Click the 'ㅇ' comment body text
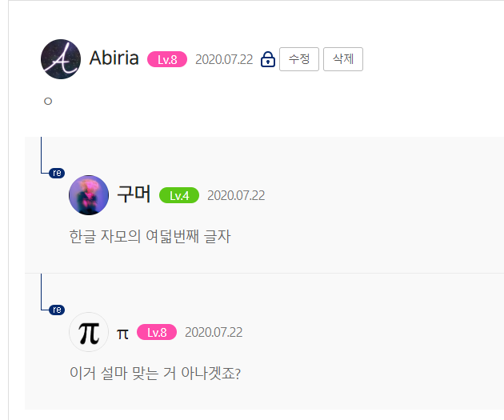This screenshot has height=420, width=504. (48, 102)
